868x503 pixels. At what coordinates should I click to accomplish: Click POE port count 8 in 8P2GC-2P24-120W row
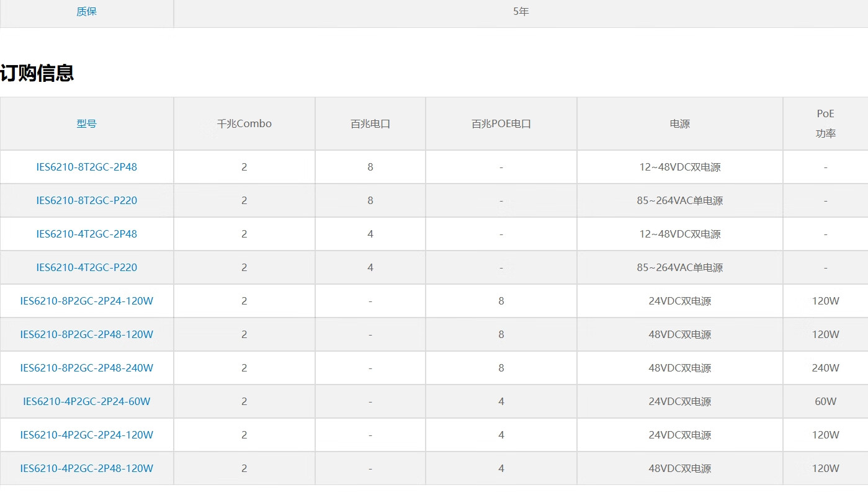(x=501, y=301)
